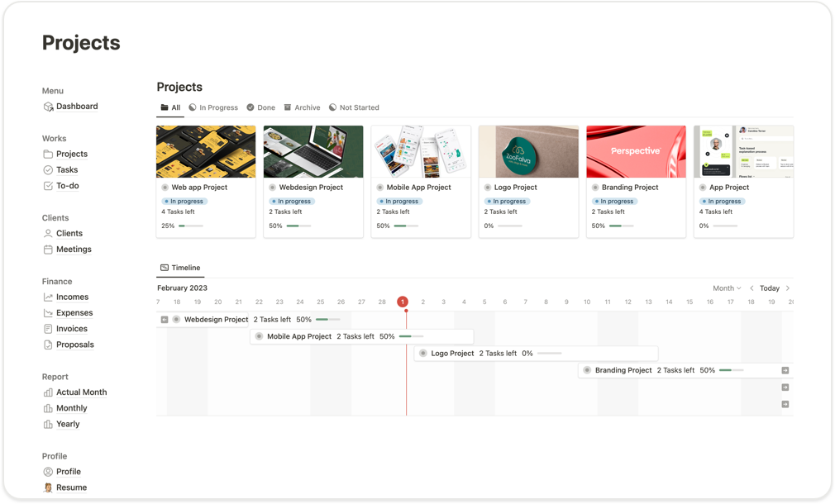The height and width of the screenshot is (504, 835).
Task: Open the Archive tab in Projects view
Action: click(x=302, y=107)
